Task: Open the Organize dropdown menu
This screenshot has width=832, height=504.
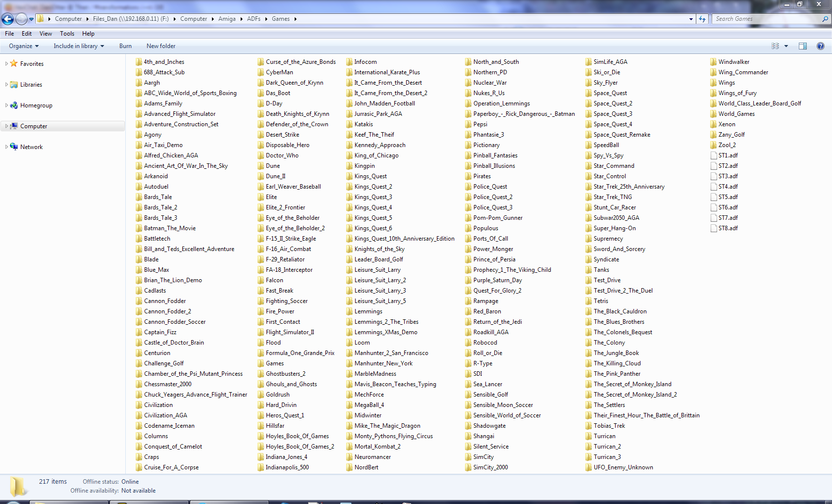Action: (x=23, y=46)
